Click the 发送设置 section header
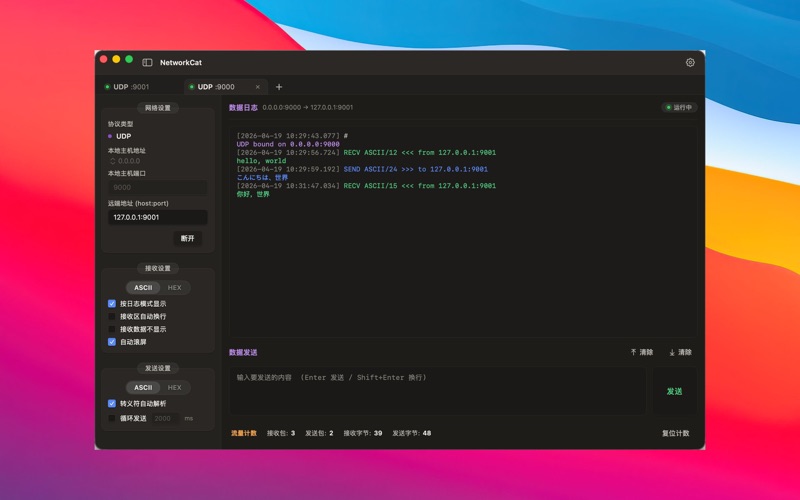Viewport: 800px width, 500px height. point(158,368)
